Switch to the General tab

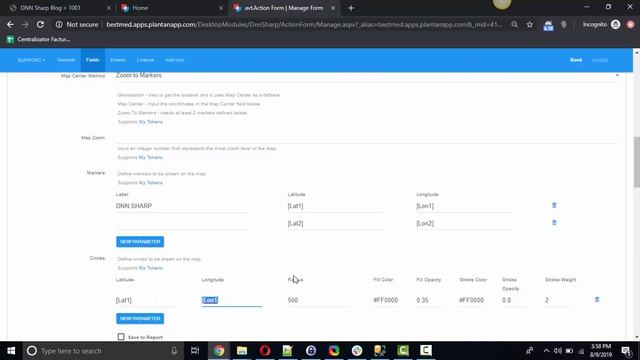[66, 60]
